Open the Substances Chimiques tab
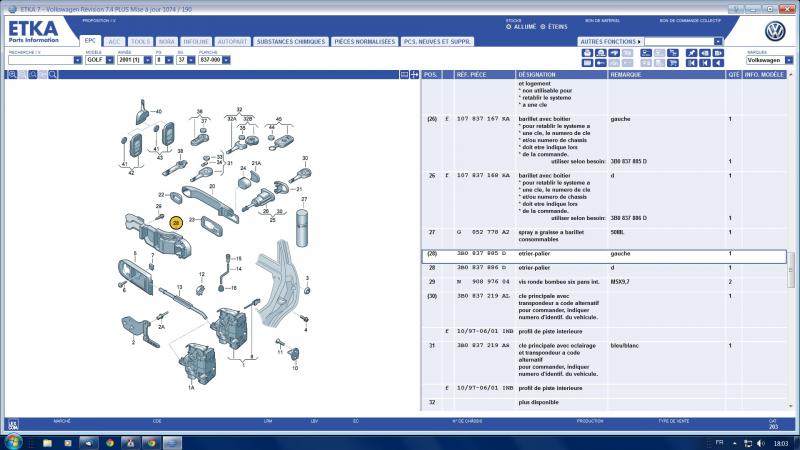The image size is (800, 450). coord(291,42)
